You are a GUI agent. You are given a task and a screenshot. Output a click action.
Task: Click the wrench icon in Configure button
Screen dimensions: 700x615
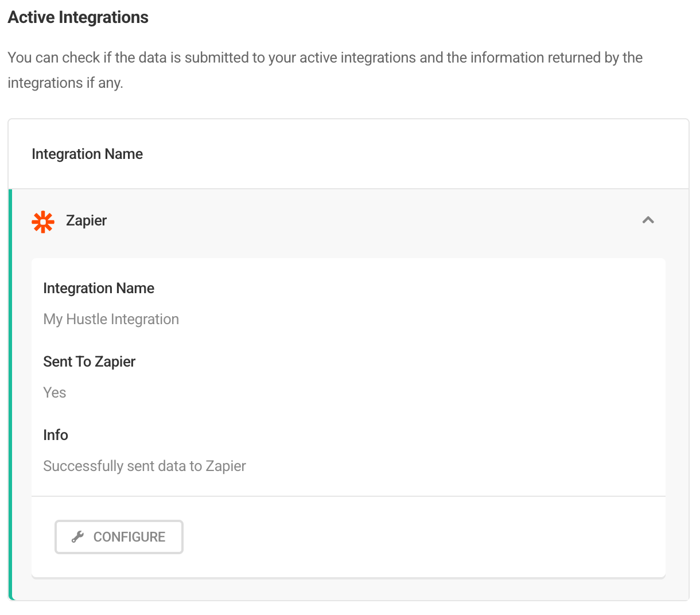coord(77,537)
